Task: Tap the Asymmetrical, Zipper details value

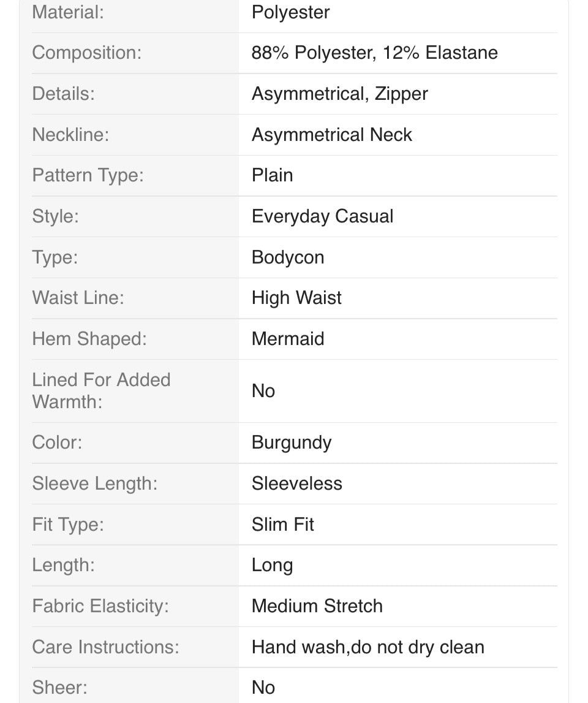Action: [x=340, y=94]
